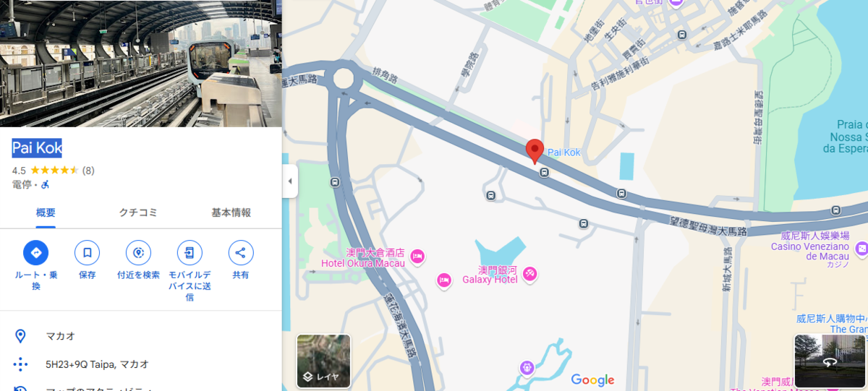Viewport: 868px width, 391px height.
Task: Select the 概要 overview tab
Action: [x=46, y=212]
